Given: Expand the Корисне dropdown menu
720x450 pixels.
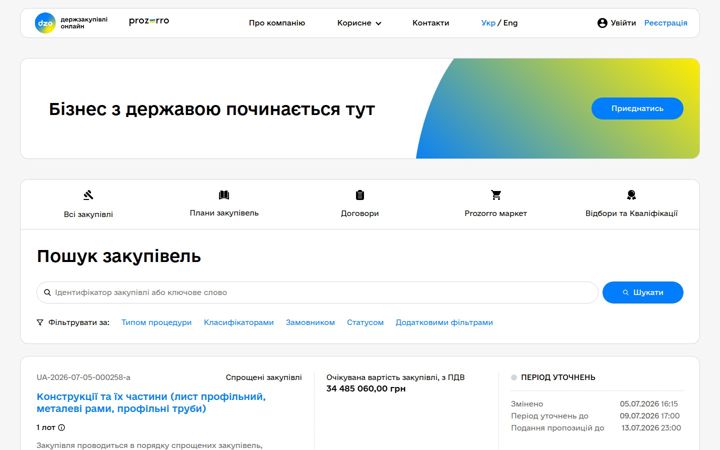Looking at the screenshot, I should 359,23.
